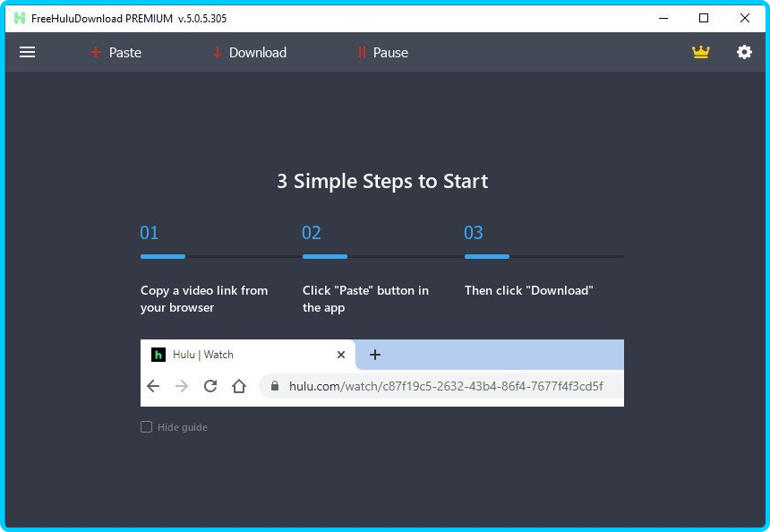Click the gold crown premium icon
This screenshot has width=770, height=532.
pyautogui.click(x=701, y=52)
